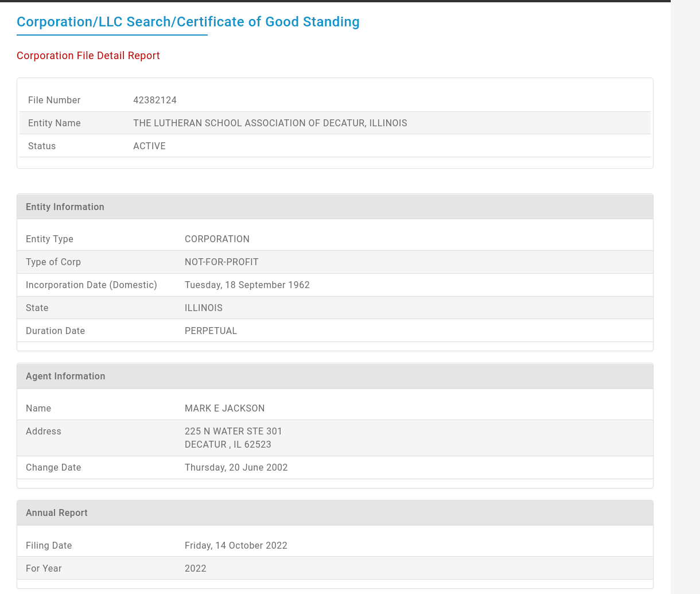Viewport: 700px width, 594px height.
Task: Click the filing date 14 October 2022
Action: (x=236, y=545)
